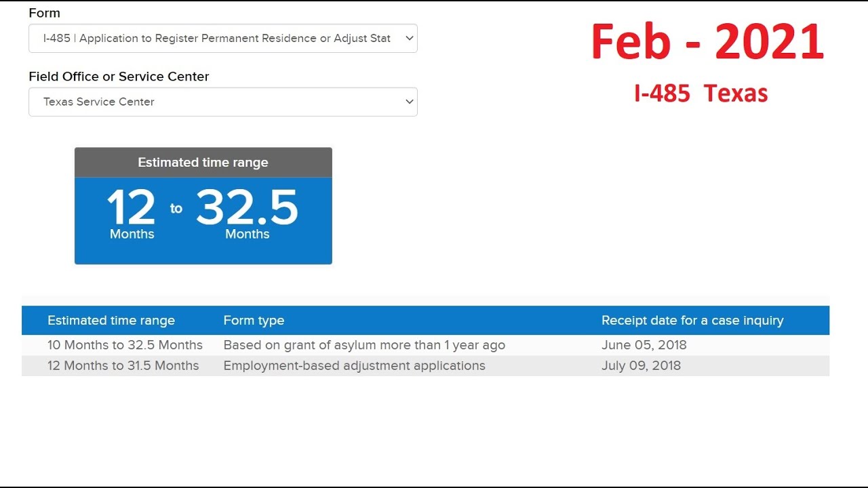
Task: Select the 'June 05, 2018' receipt date
Action: point(644,345)
